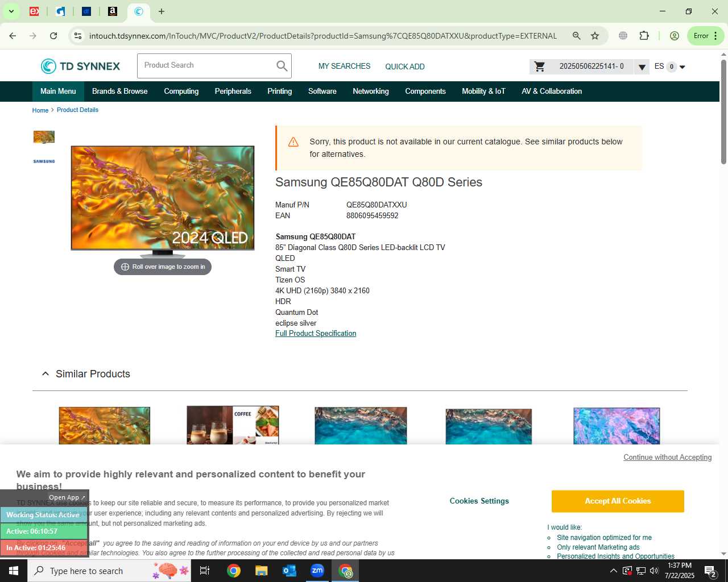This screenshot has width=728, height=582.
Task: Click the Error chip in Chrome toolbar
Action: 705,36
